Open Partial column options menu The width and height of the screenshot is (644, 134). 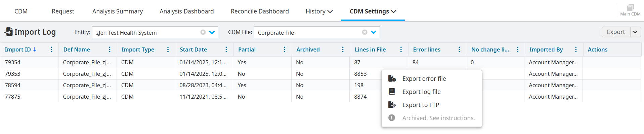285,49
